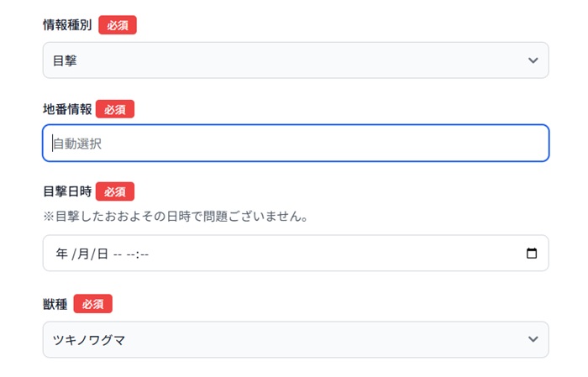Select the 年 segment in date field

tap(61, 254)
